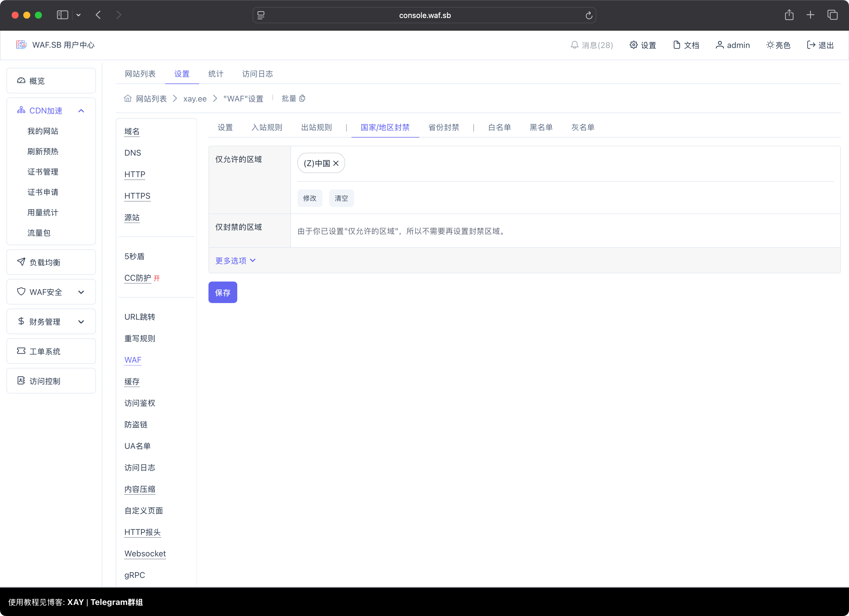849x616 pixels.
Task: Click the admin user icon
Action: tap(720, 45)
